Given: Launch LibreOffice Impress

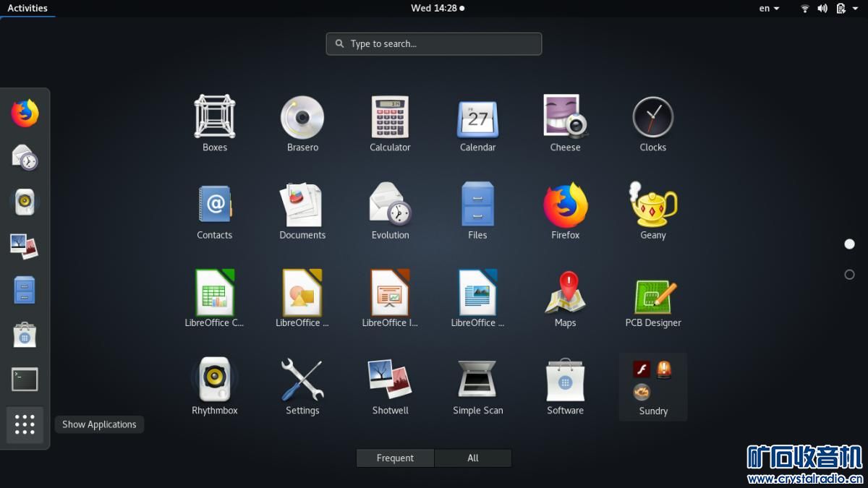Looking at the screenshot, I should tap(390, 298).
